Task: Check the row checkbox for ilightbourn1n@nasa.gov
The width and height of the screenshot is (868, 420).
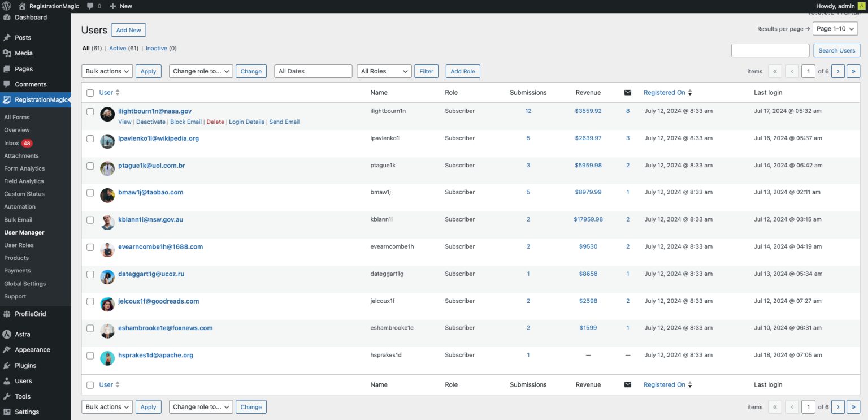Action: point(90,111)
